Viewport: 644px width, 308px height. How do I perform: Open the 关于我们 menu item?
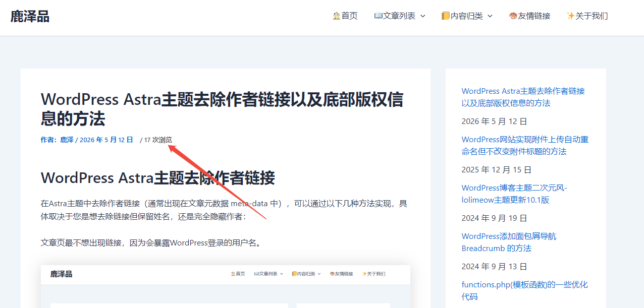click(587, 16)
